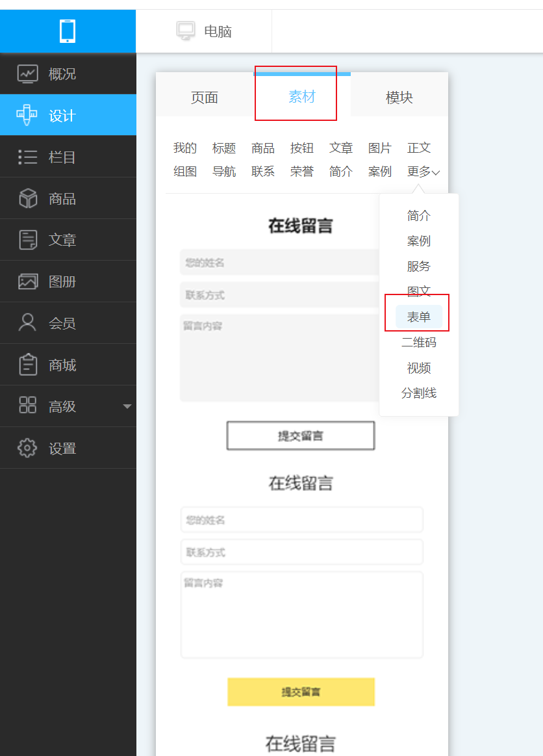Select 二维码 from the dropdown list
This screenshot has width=543, height=756.
[419, 342]
